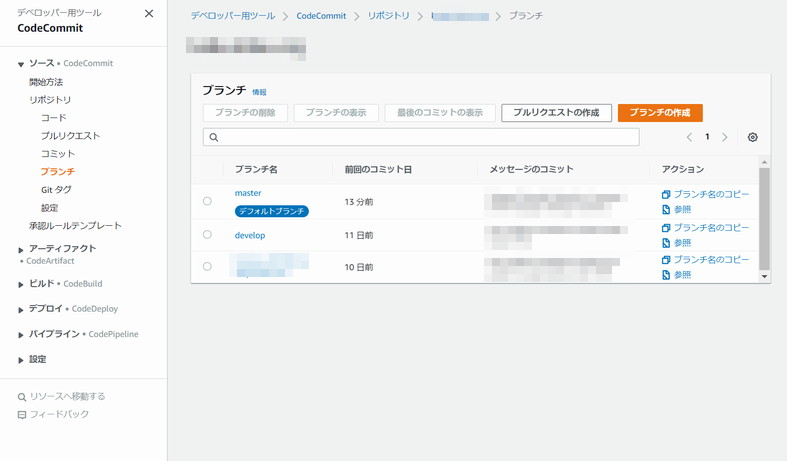787x461 pixels.
Task: Open ブランチ in the sidebar
Action: click(x=58, y=172)
